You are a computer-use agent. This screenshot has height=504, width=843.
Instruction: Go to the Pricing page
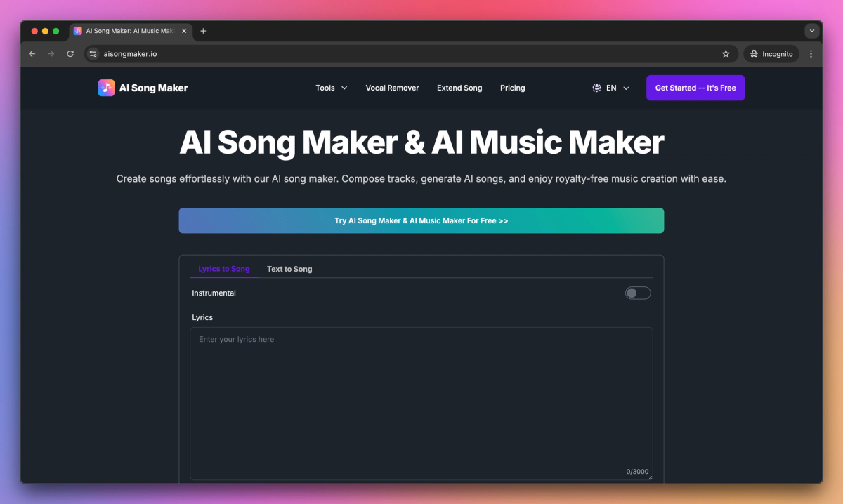[513, 88]
